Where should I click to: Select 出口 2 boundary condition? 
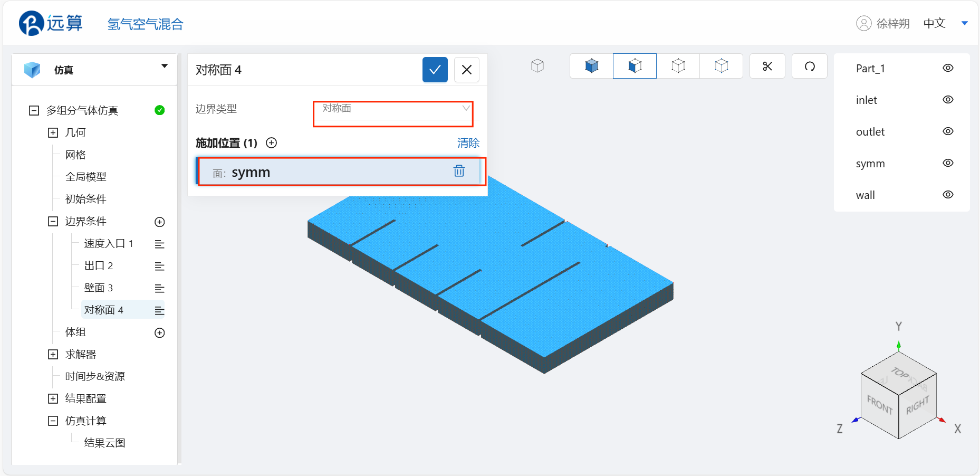coord(99,265)
